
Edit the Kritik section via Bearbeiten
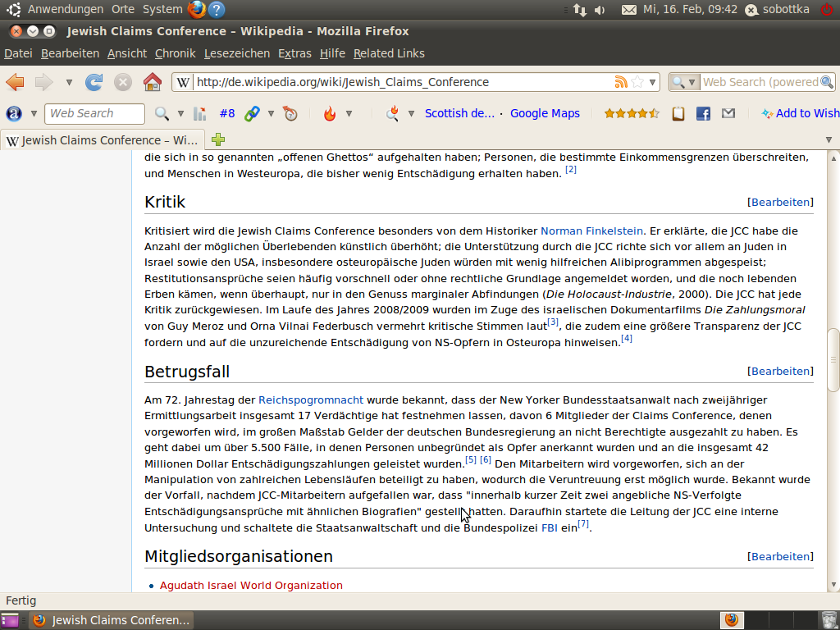(781, 202)
